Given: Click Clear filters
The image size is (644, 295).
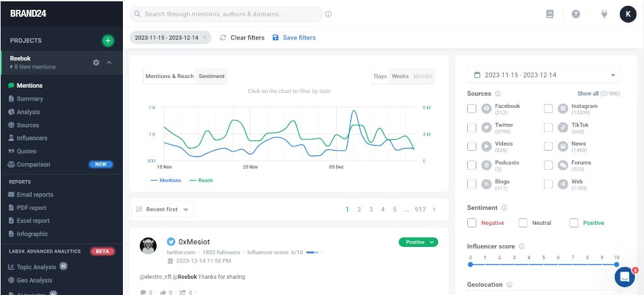Looking at the screenshot, I should [242, 38].
